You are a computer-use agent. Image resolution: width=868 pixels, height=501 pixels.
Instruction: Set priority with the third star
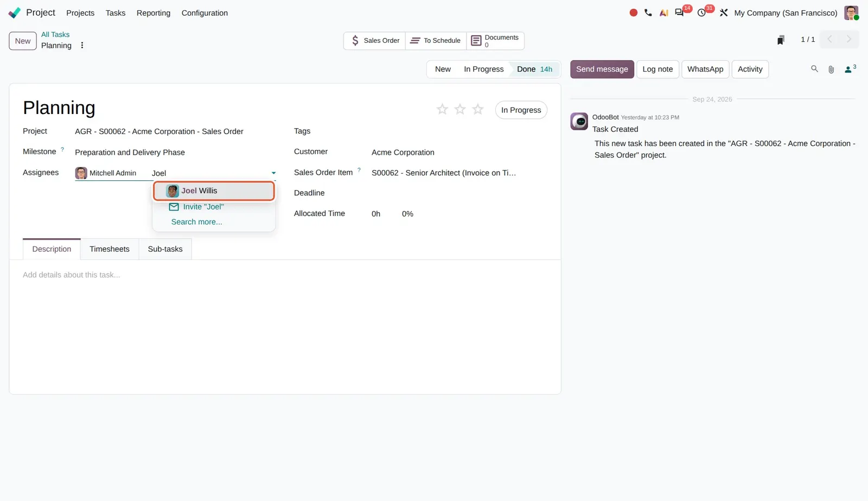click(478, 110)
